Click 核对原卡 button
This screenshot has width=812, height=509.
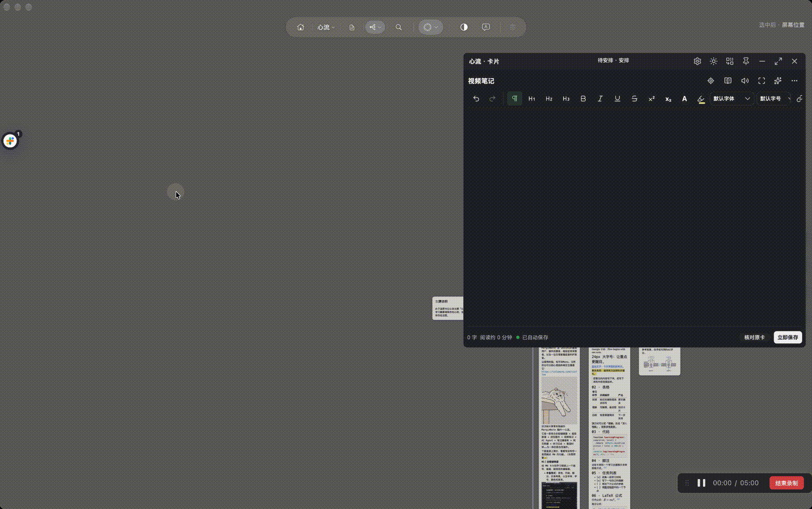(x=754, y=337)
